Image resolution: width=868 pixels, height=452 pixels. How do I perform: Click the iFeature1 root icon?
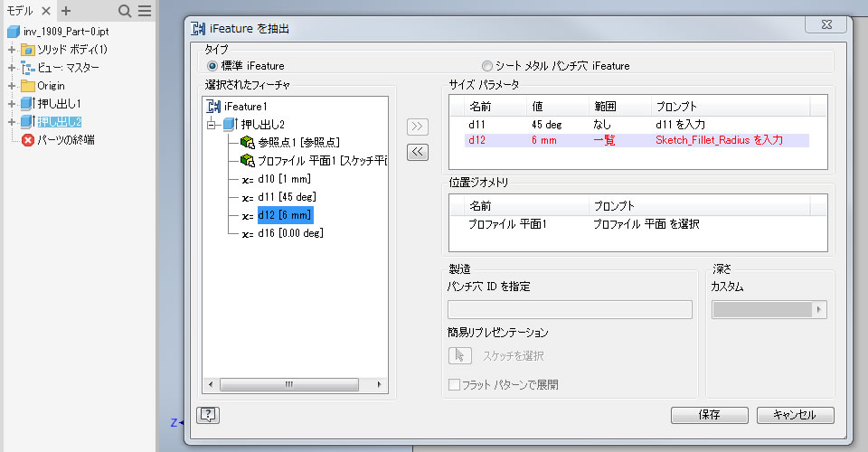tap(213, 107)
